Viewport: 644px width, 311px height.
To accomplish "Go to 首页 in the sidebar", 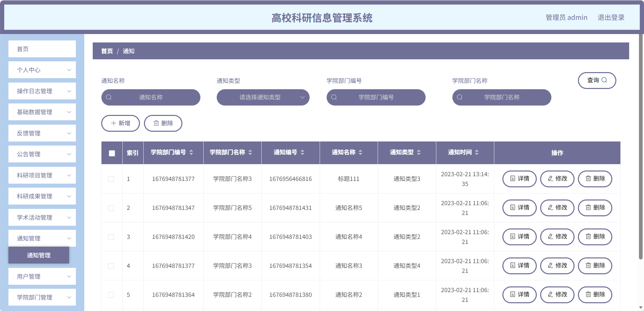I will (x=42, y=49).
